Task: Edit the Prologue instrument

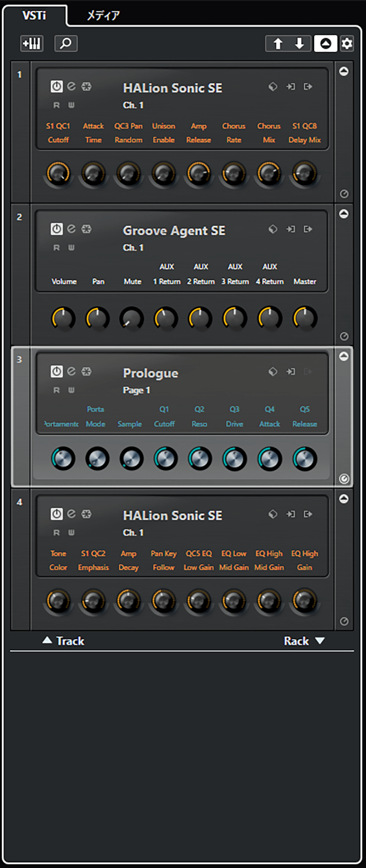Action: [72, 371]
